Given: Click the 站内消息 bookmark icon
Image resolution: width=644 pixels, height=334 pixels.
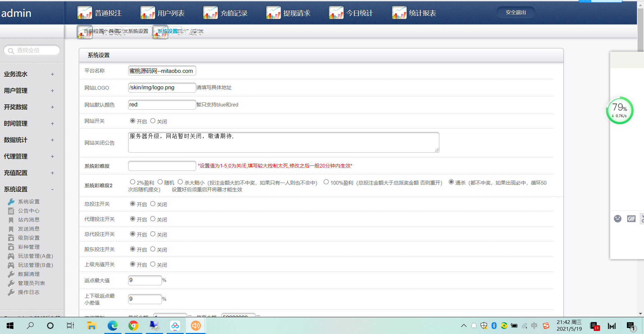Looking at the screenshot, I should pos(11,220).
